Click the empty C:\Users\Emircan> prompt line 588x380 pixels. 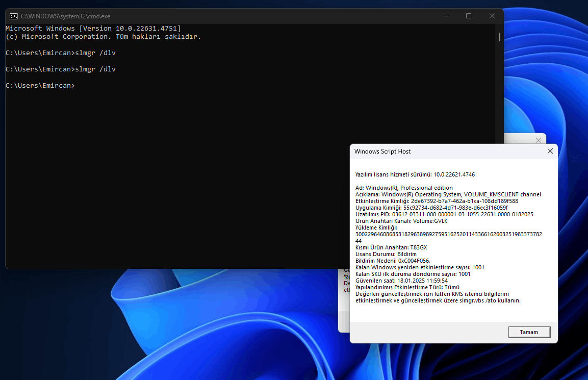[40, 86]
